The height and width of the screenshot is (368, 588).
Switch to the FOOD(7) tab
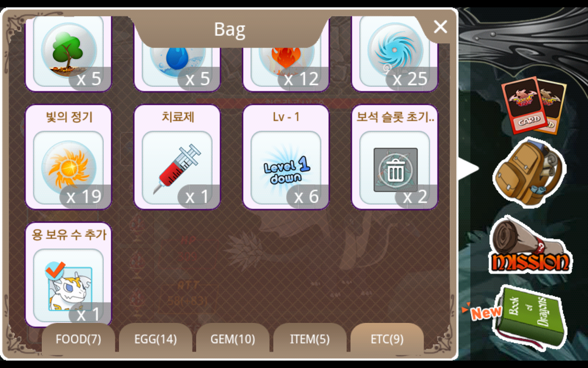click(x=79, y=339)
